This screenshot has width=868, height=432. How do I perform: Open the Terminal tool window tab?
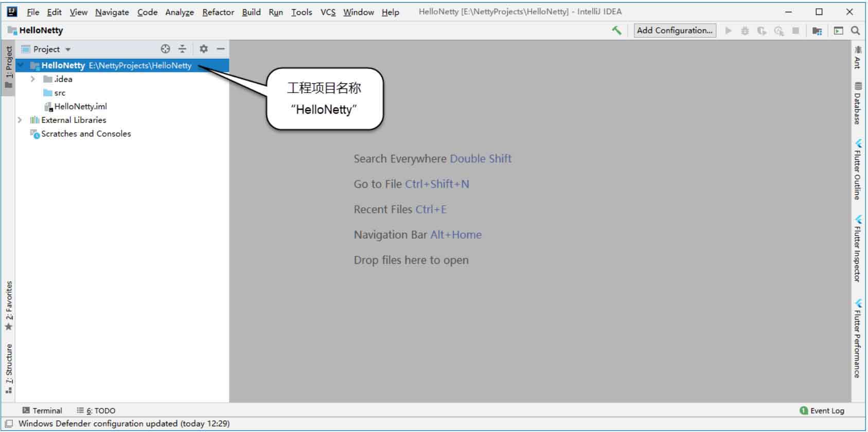coord(42,410)
